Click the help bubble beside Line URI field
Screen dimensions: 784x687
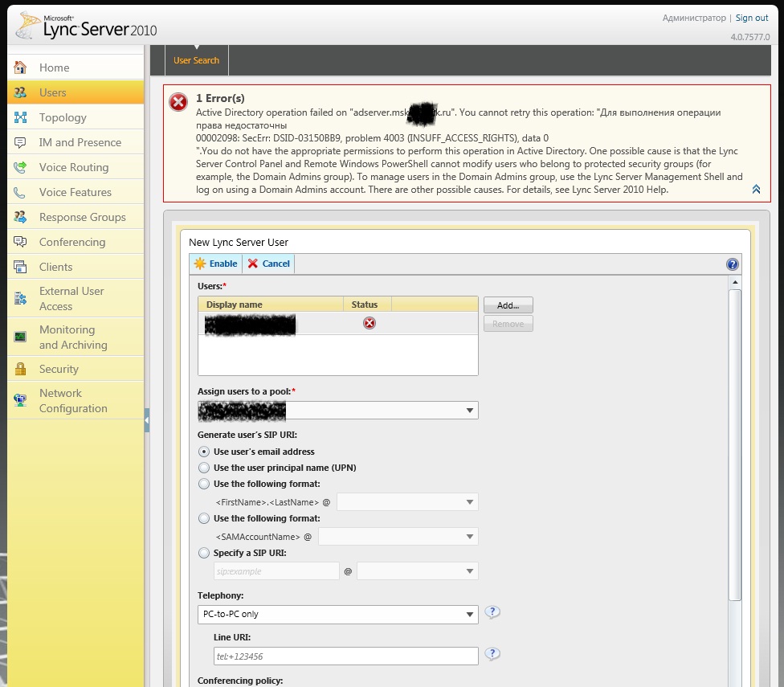[492, 654]
